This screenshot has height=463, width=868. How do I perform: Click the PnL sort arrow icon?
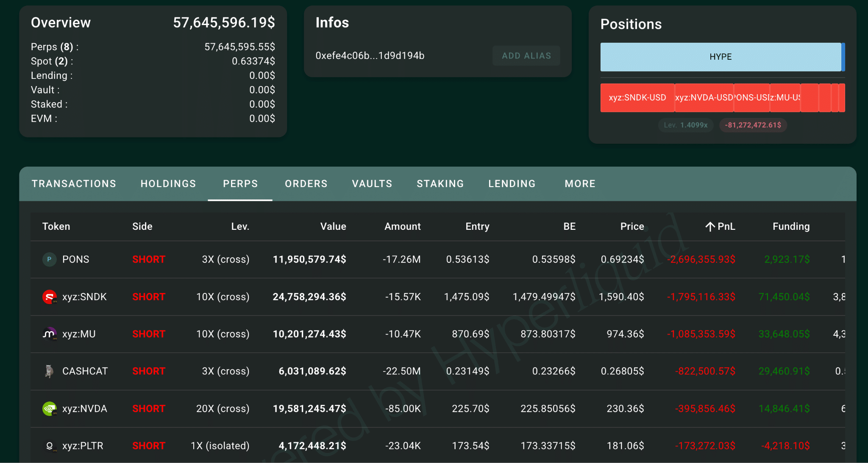tap(710, 226)
